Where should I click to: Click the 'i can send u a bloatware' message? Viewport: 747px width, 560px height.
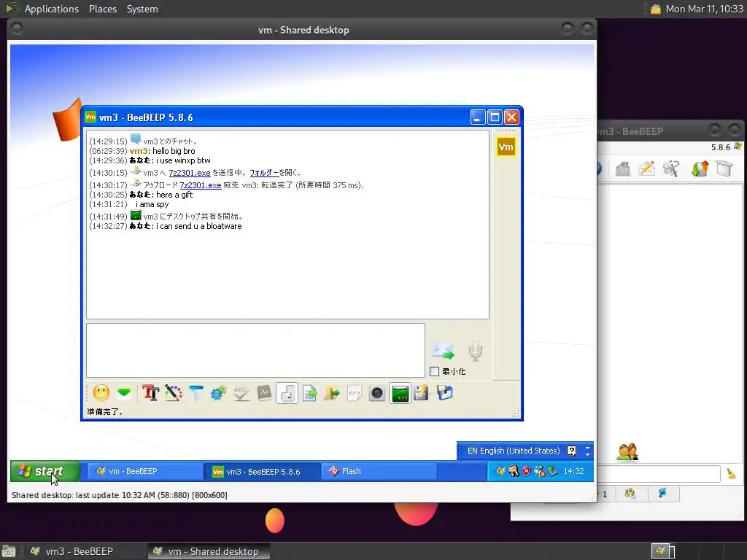pos(199,226)
